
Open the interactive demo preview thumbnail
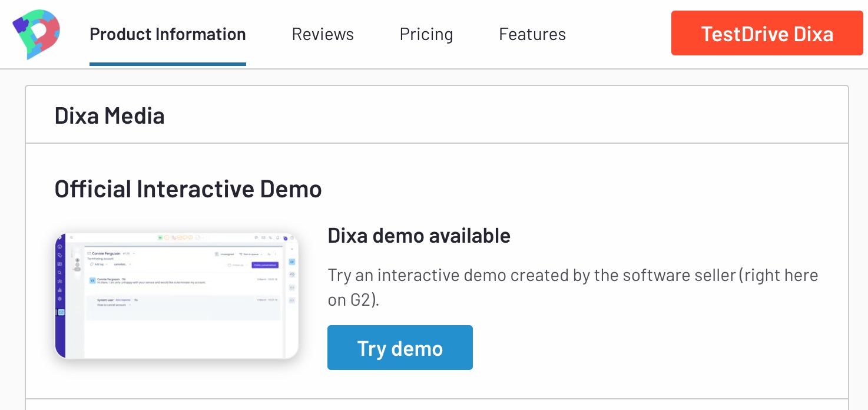[177, 296]
